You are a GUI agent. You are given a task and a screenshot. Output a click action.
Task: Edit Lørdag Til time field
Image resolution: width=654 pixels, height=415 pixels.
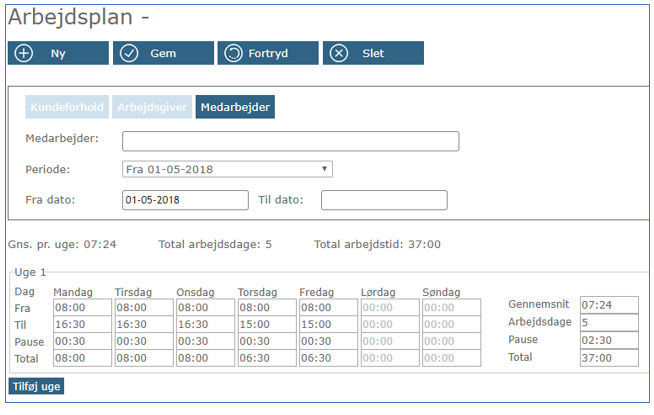[x=390, y=324]
